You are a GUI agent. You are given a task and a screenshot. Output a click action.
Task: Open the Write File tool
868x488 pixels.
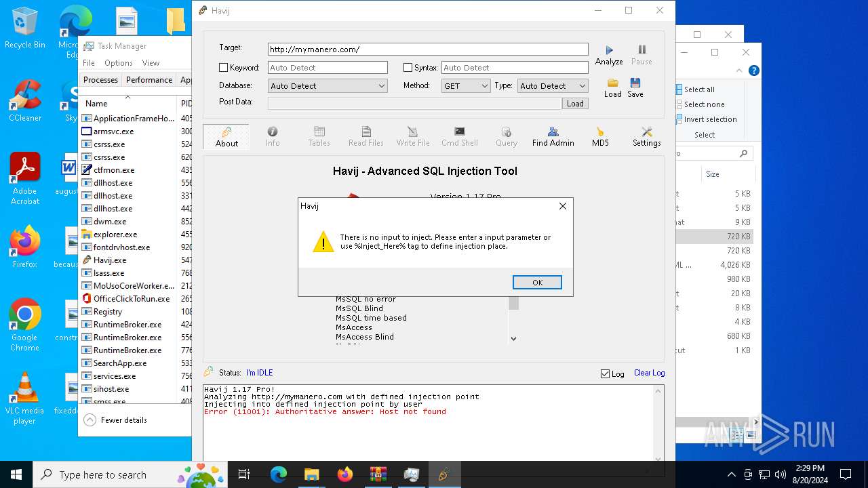[413, 136]
